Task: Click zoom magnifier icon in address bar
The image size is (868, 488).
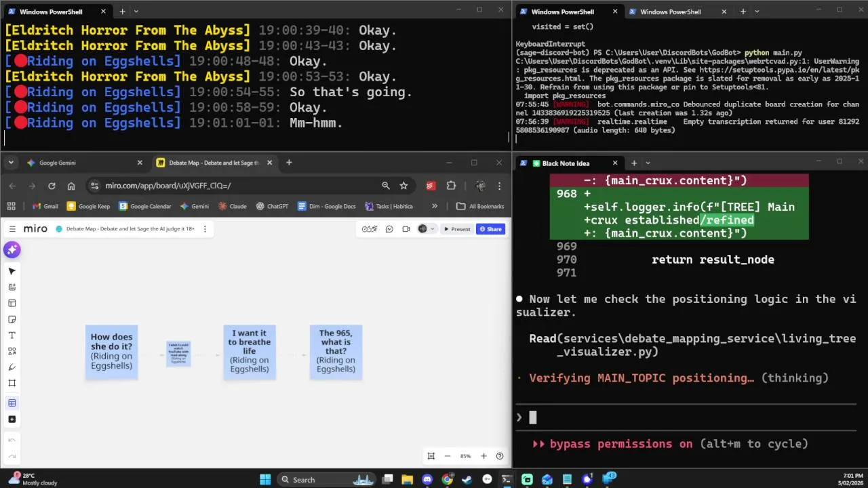Action: pos(386,186)
